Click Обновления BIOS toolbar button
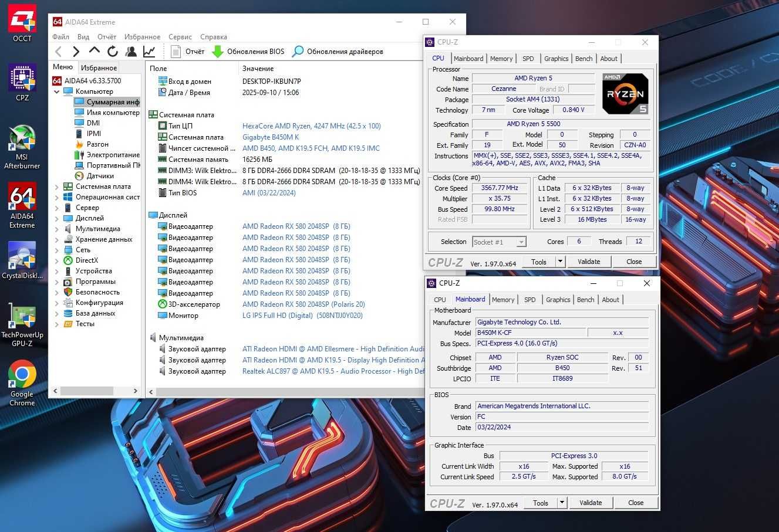The height and width of the screenshot is (532, 779). (x=248, y=52)
